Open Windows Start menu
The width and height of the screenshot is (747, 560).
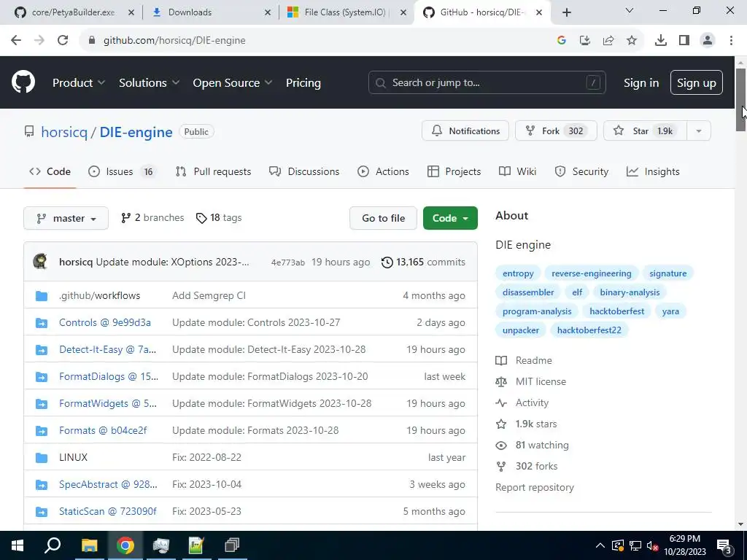pos(18,545)
